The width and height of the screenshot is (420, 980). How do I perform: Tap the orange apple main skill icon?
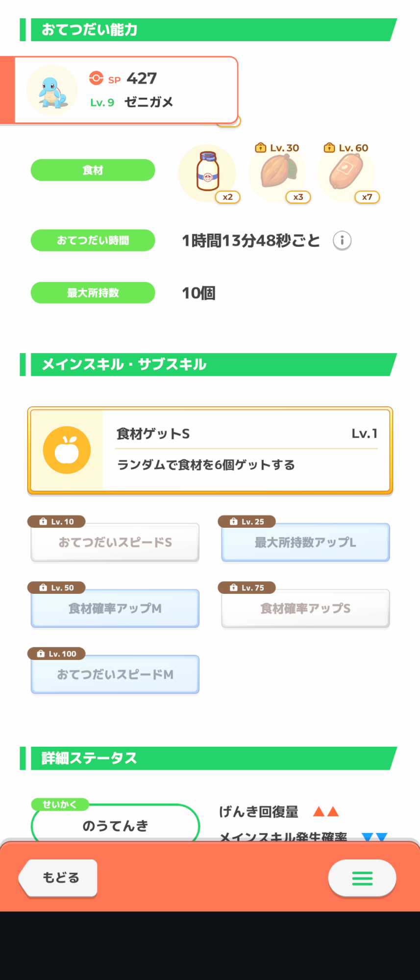67,450
